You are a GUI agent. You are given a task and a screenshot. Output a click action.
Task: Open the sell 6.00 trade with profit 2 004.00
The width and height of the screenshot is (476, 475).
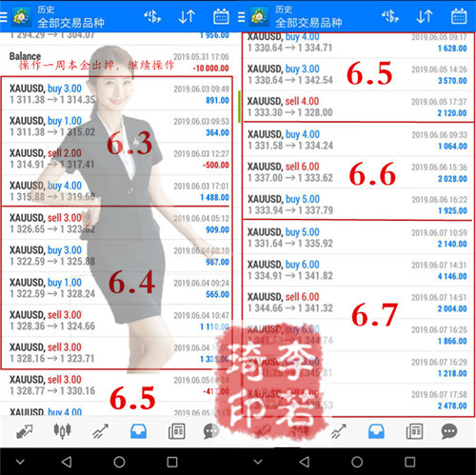coord(358,303)
